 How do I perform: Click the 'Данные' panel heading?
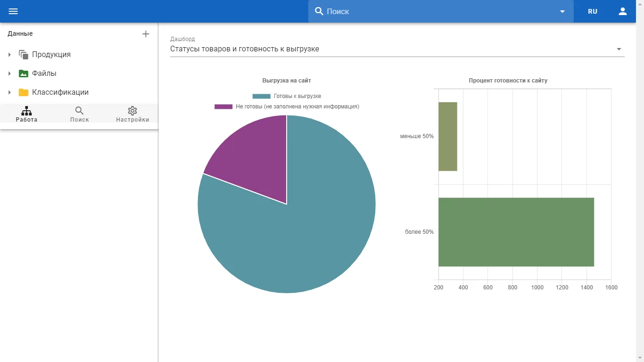pyautogui.click(x=20, y=34)
